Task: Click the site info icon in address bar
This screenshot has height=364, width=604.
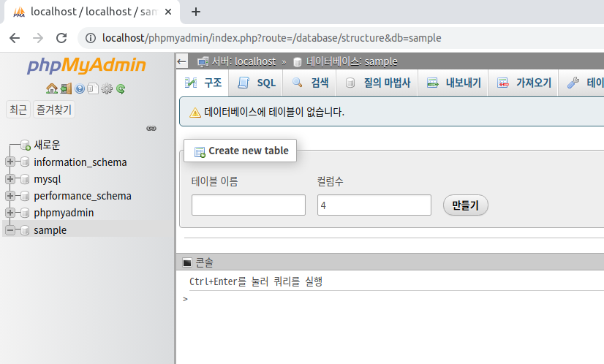Action: point(91,38)
